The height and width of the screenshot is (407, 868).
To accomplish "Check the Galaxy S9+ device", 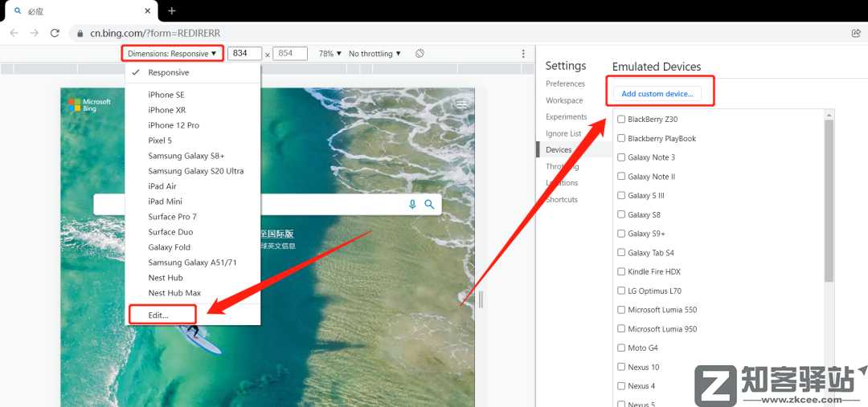I will [x=621, y=234].
